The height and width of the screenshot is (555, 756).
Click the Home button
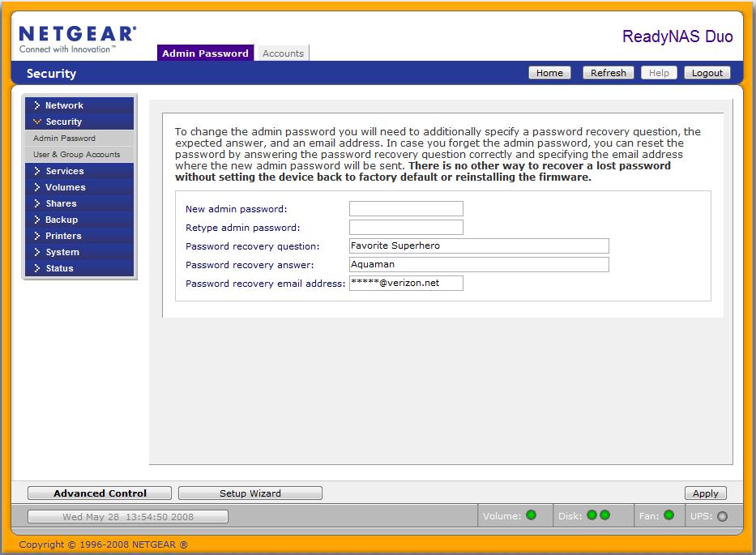tap(549, 73)
